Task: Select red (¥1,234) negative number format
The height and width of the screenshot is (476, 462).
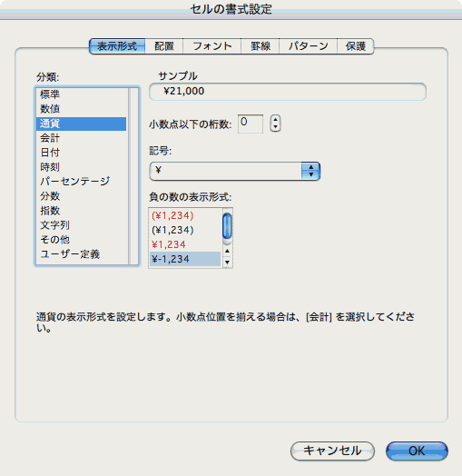Action: click(185, 216)
